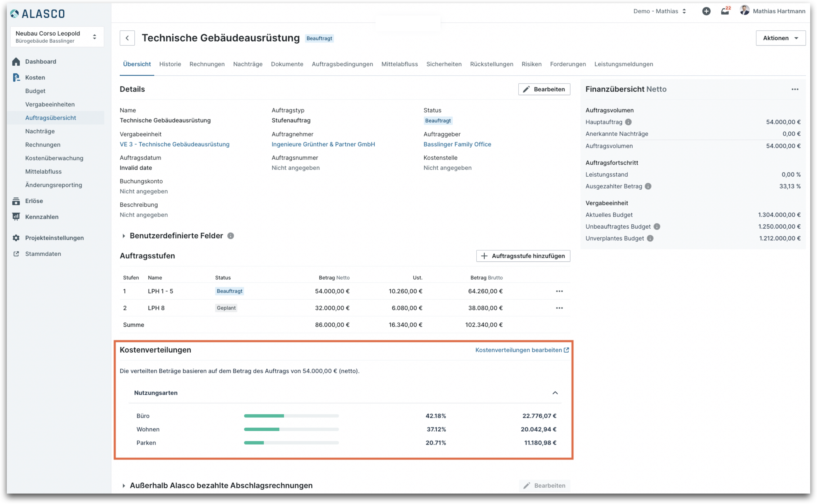The image size is (817, 504).
Task: Open three-dot menu in Finanzübersicht panel
Action: [x=795, y=89]
